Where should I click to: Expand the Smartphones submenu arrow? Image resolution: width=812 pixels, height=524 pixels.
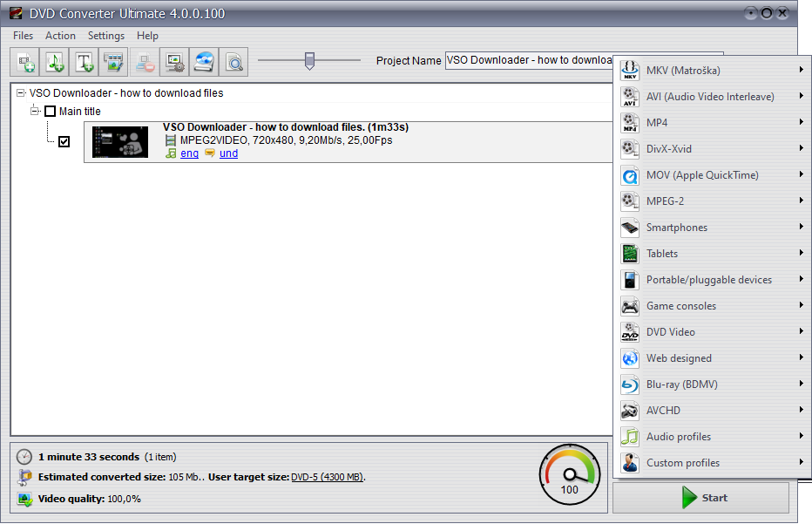click(802, 227)
